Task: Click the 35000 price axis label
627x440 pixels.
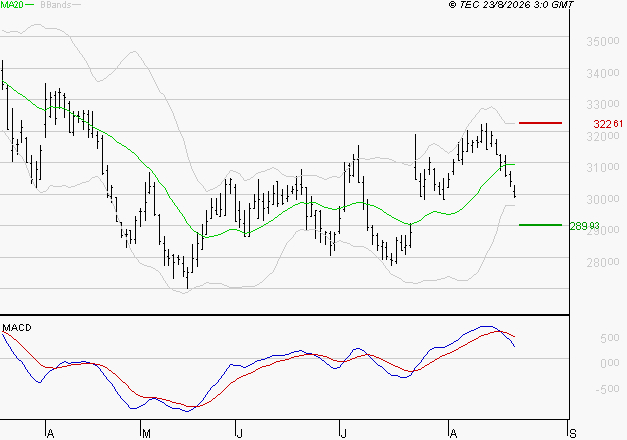Action: (603, 41)
